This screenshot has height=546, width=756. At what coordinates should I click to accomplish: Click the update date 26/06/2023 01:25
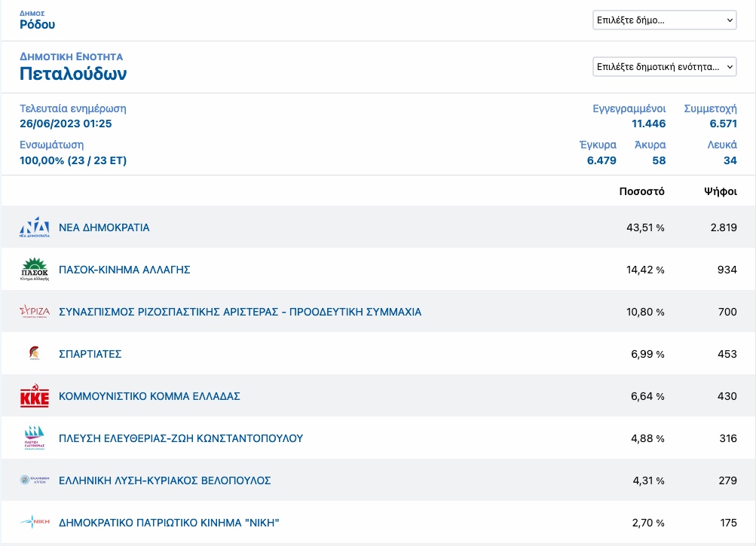tap(66, 124)
